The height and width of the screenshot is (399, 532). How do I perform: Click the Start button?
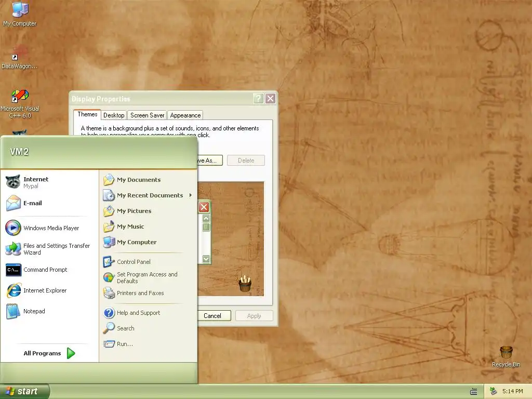point(24,392)
